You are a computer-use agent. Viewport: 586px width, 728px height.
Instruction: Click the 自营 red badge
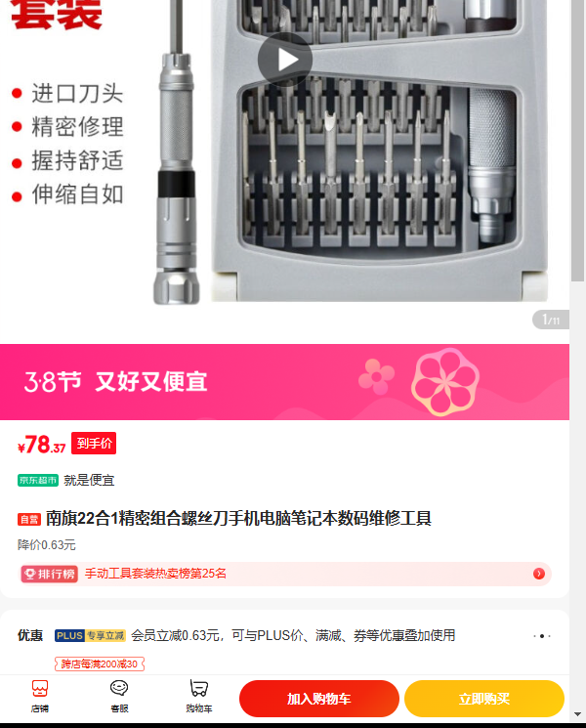point(29,519)
